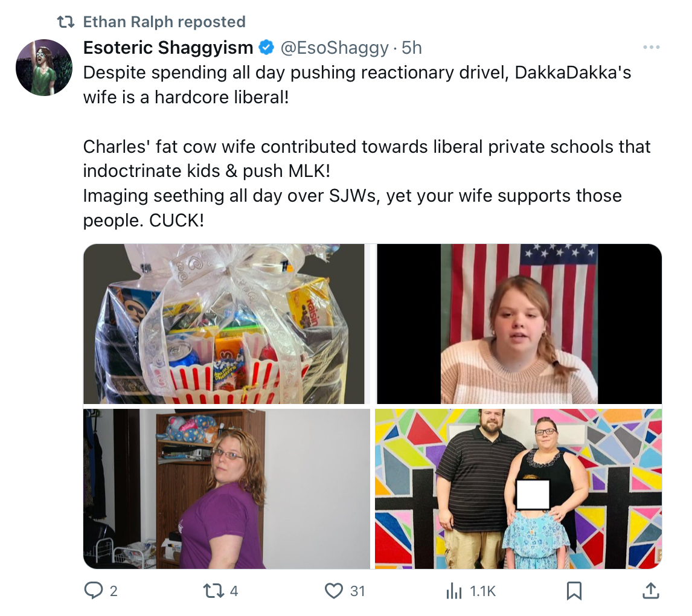This screenshot has height=616, width=692.
Task: Click the Ethan Ralph reposted label
Action: coord(164,22)
